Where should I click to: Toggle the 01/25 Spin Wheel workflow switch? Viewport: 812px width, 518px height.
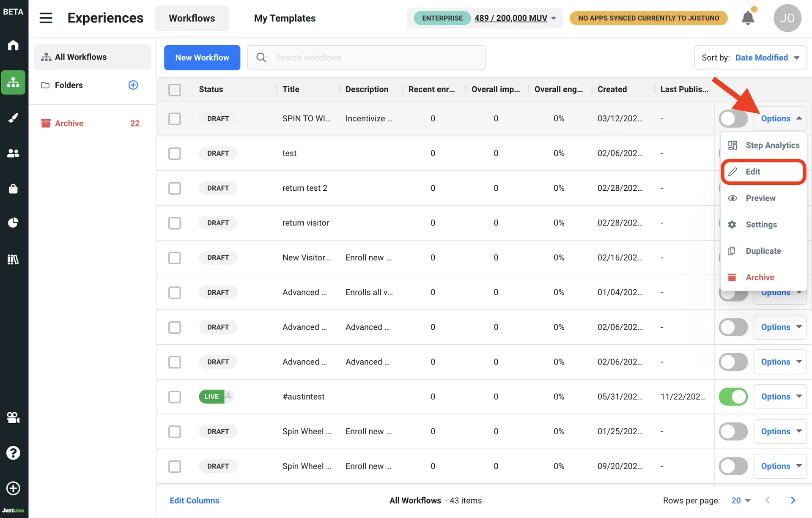733,431
